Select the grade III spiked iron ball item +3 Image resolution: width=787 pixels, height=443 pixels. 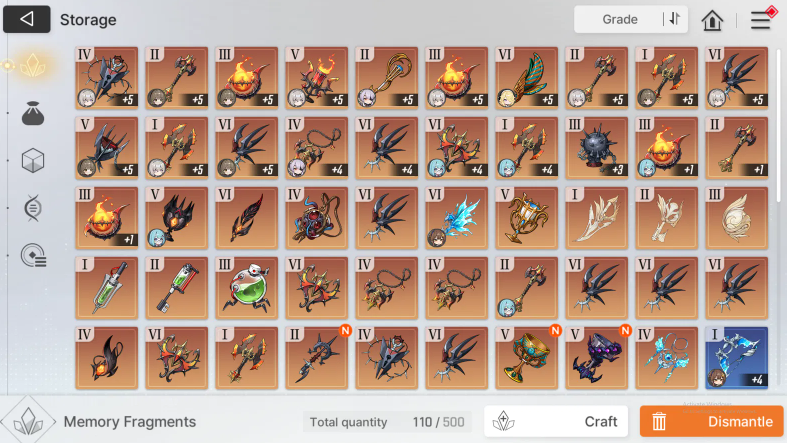596,148
